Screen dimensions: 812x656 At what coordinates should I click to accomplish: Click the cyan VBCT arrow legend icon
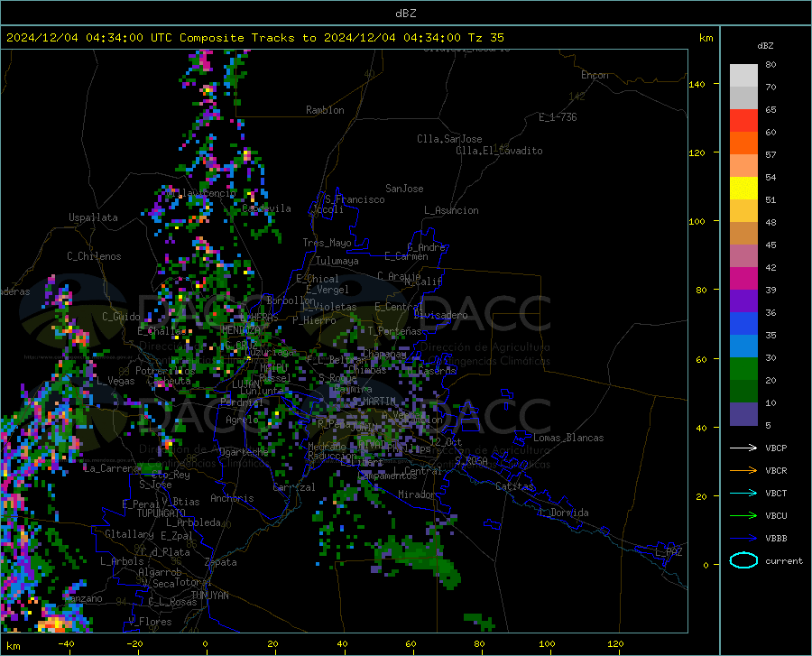(x=743, y=493)
